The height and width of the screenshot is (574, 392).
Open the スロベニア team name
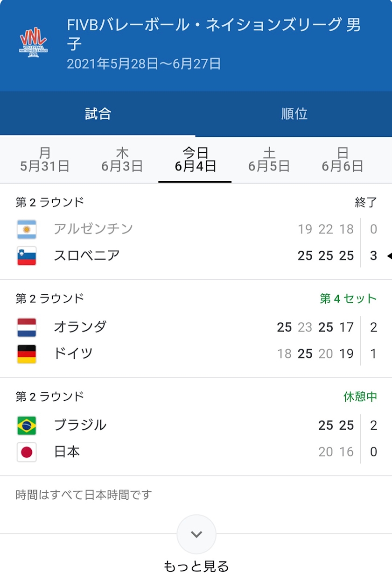coord(87,256)
